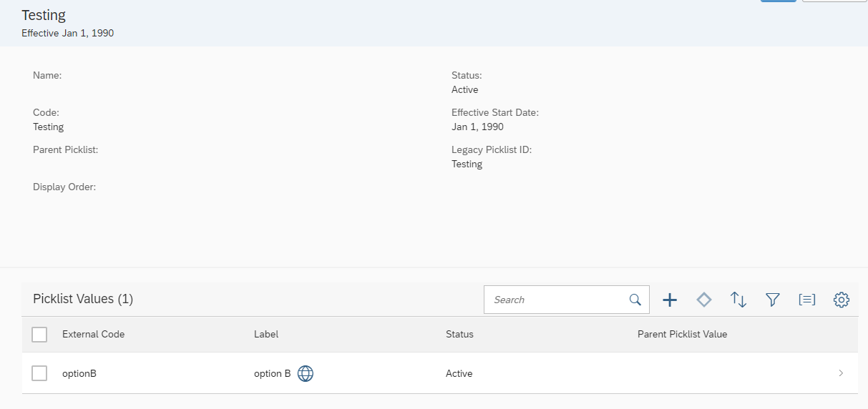Image resolution: width=868 pixels, height=409 pixels.
Task: Expand optionB row using right chevron
Action: pos(841,373)
